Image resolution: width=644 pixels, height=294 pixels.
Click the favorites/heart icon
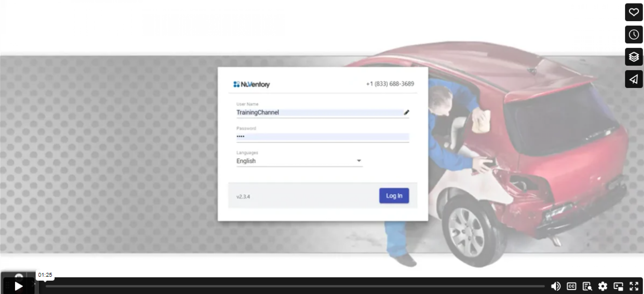coord(634,12)
